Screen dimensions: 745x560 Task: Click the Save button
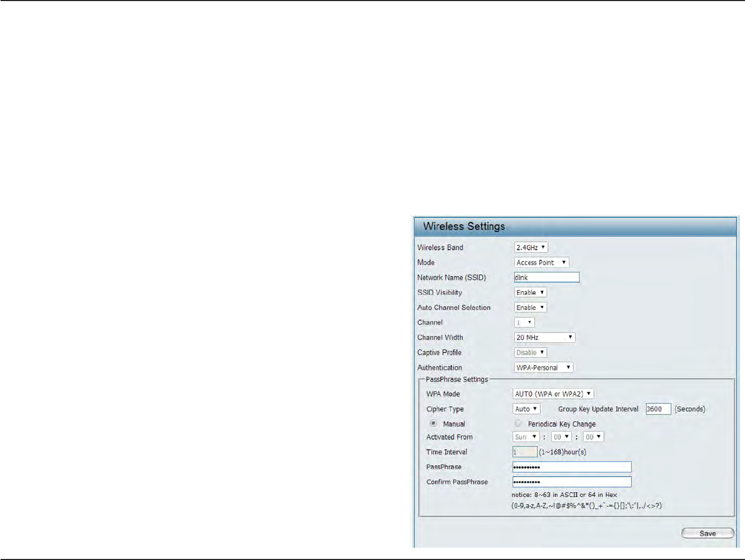point(707,533)
